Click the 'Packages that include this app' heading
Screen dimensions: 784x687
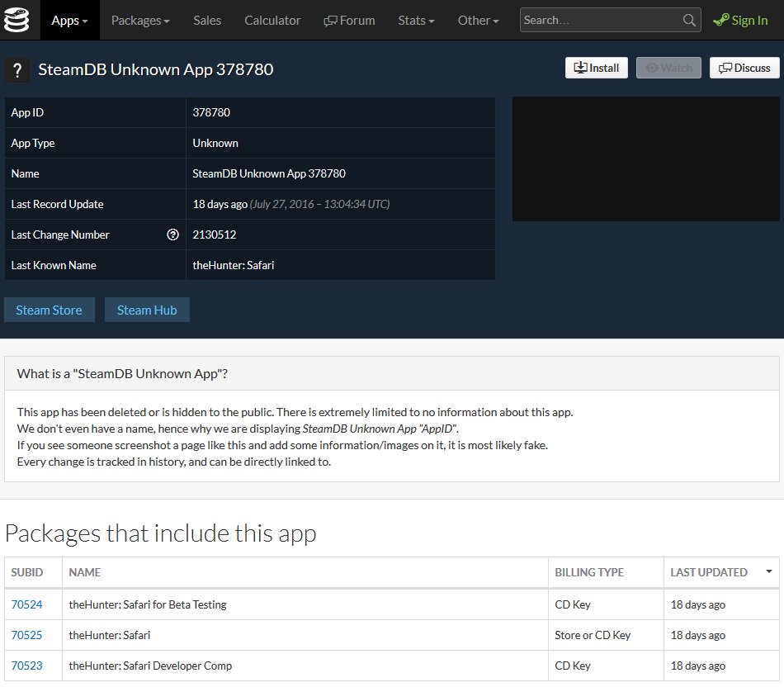click(x=160, y=533)
